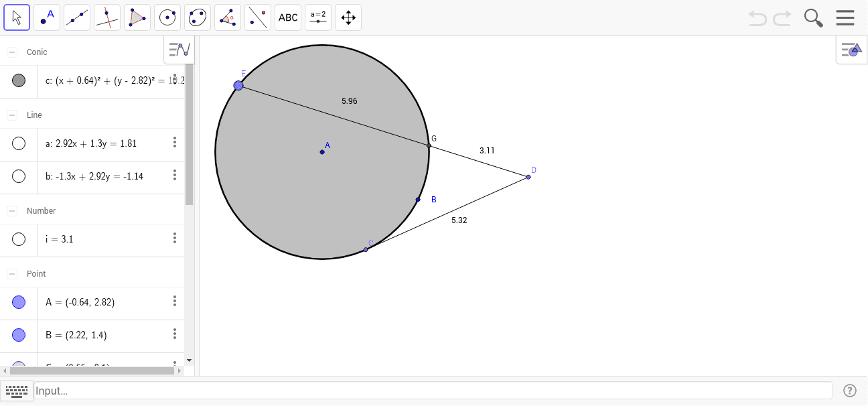Select the Point tool
The image size is (868, 406).
[46, 17]
